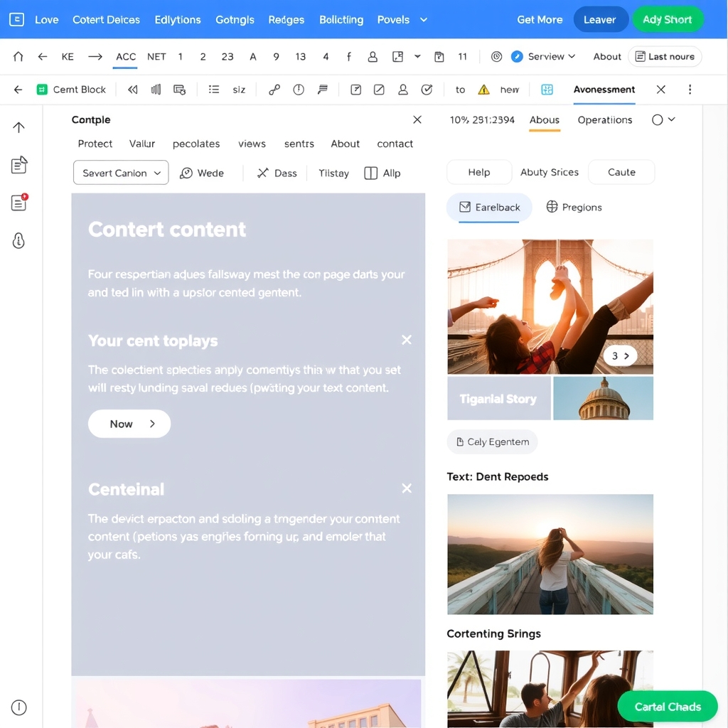Click the green Cemt Block icon

coord(42,90)
